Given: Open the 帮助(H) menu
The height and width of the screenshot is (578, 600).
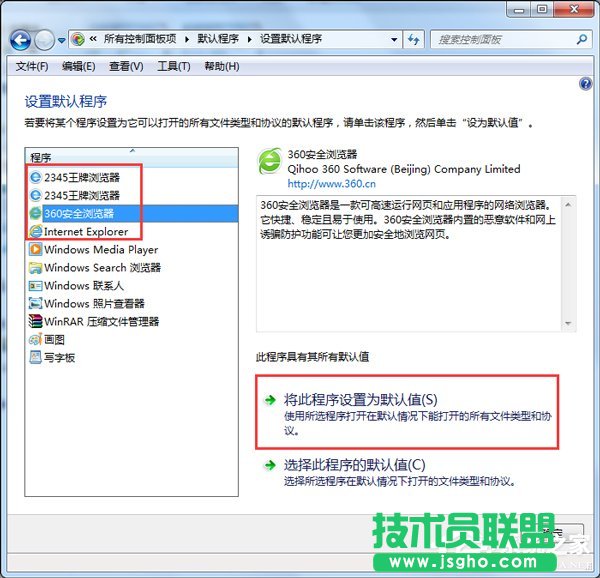Looking at the screenshot, I should (x=222, y=67).
